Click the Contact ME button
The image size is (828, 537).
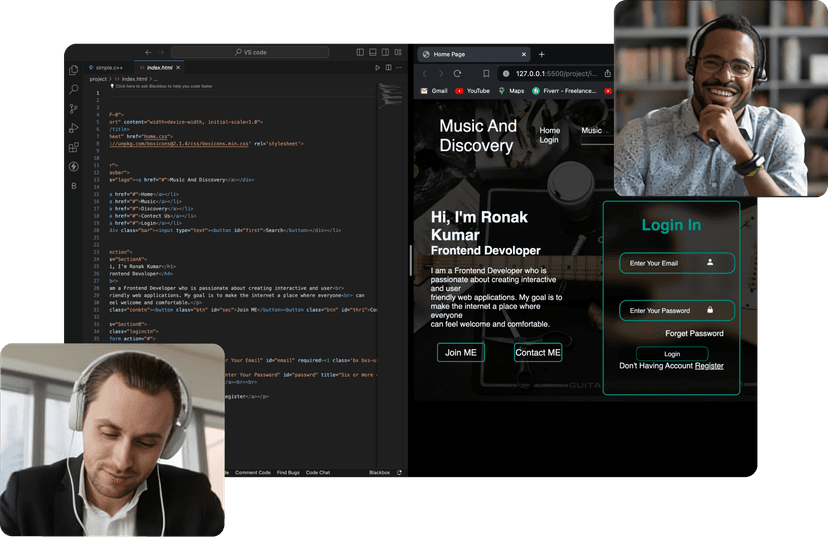538,352
